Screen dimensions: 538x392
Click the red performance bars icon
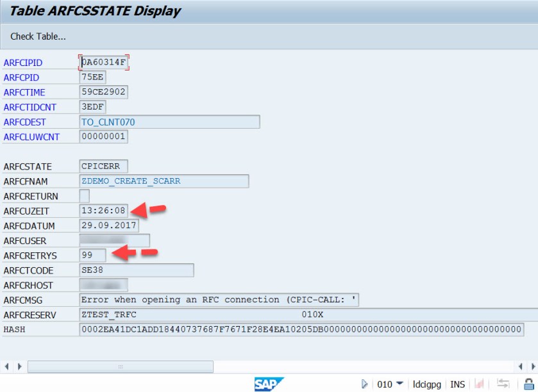click(x=479, y=384)
